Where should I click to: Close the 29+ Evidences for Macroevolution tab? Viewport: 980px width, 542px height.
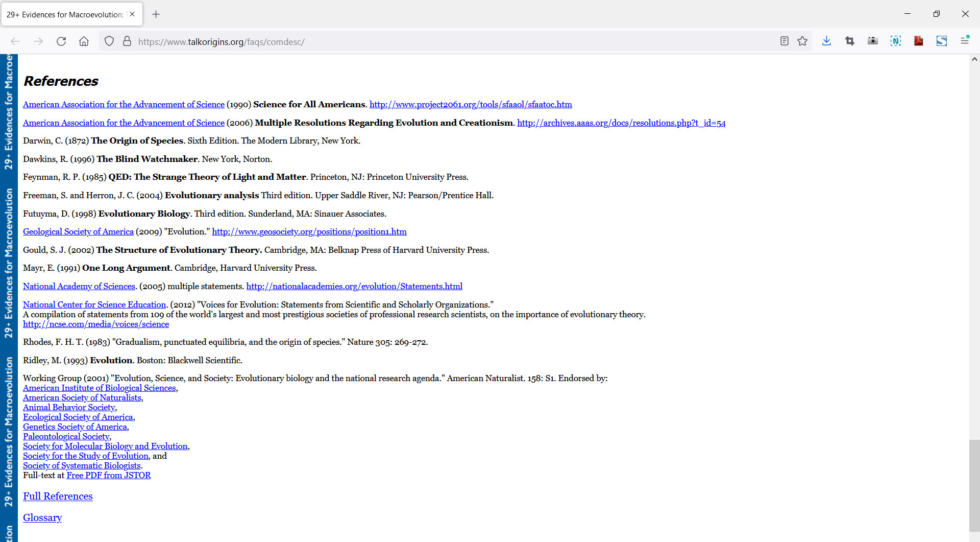pos(132,14)
